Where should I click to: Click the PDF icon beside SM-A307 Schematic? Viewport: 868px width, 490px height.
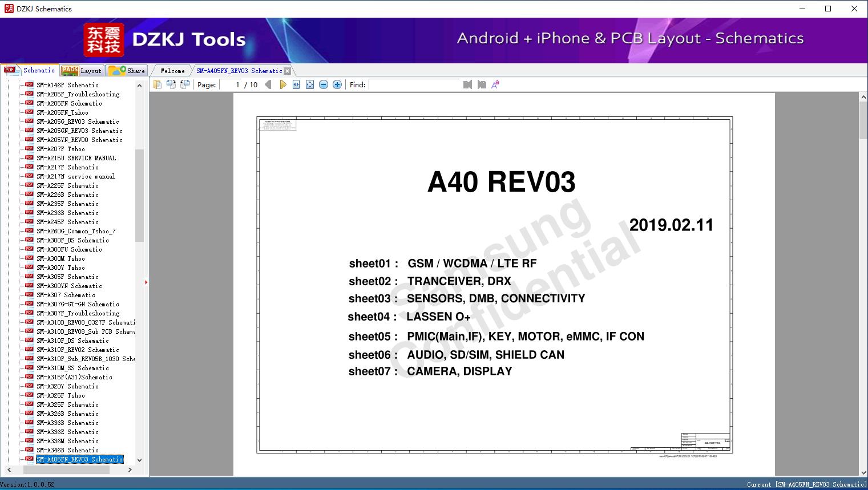tap(29, 294)
